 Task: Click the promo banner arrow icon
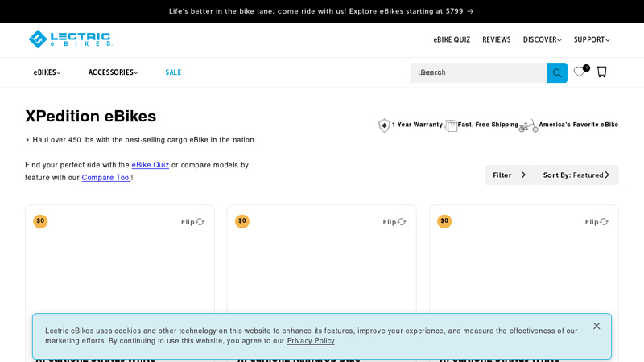[471, 11]
